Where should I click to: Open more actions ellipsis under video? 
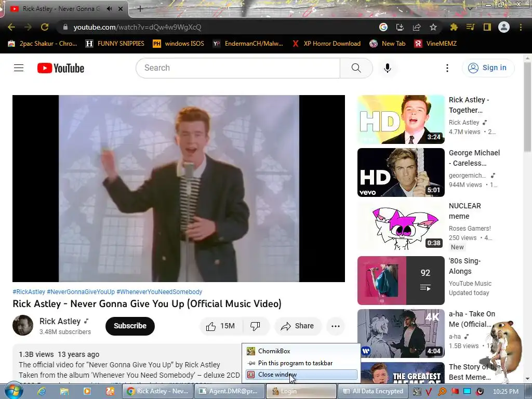pos(336,326)
